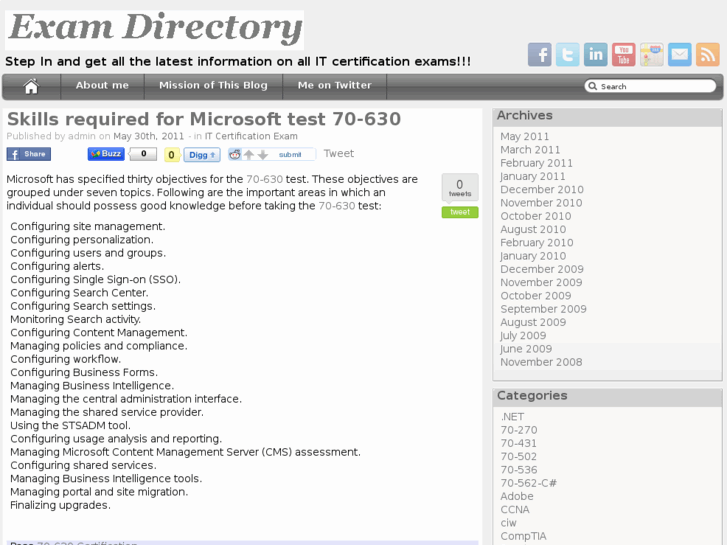This screenshot has width=727, height=545.
Task: Open the December 2010 archive
Action: tap(542, 190)
